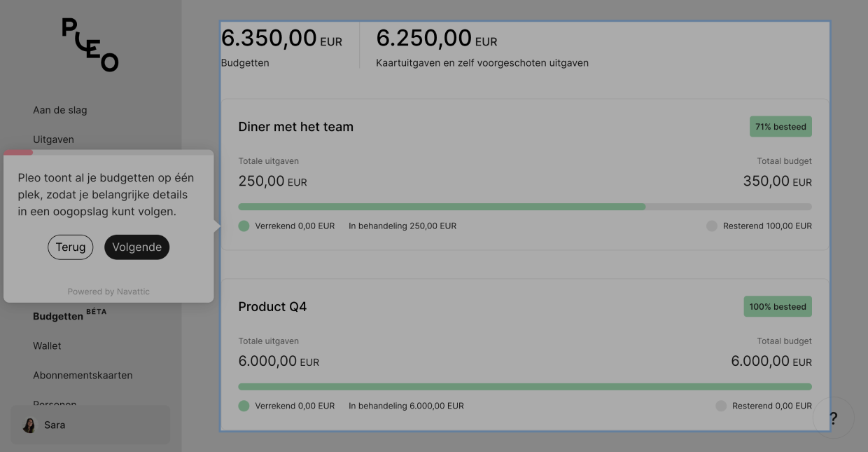Open the Product Q4 budget title
Viewport: 868px width, 452px height.
[x=272, y=307]
